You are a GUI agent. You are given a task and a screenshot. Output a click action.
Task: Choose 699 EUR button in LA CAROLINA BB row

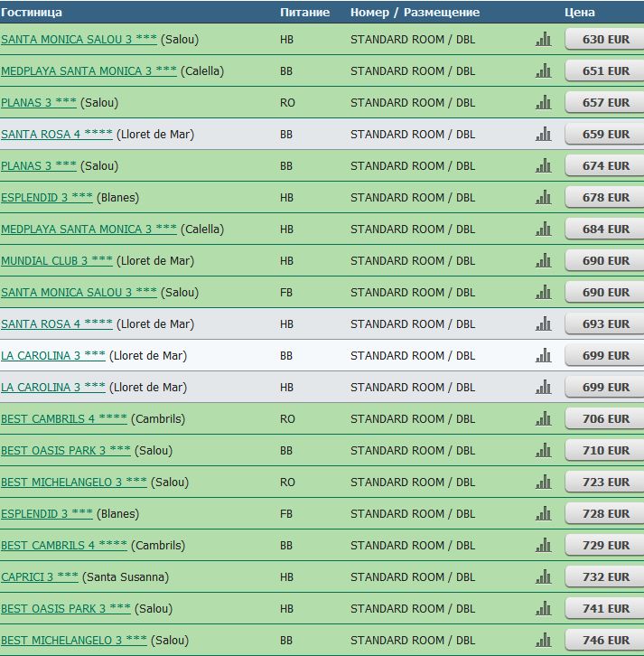[x=604, y=356]
